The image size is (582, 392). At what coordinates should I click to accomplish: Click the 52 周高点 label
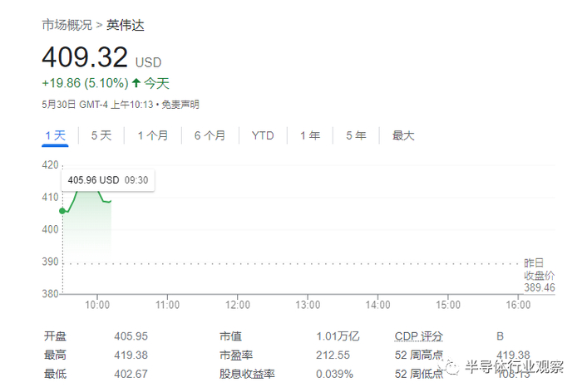[x=419, y=355]
